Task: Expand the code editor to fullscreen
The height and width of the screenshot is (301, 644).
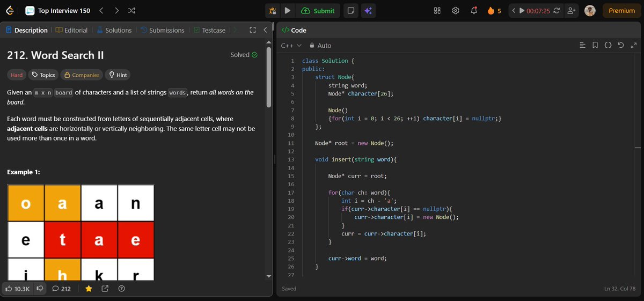Action: [x=634, y=46]
